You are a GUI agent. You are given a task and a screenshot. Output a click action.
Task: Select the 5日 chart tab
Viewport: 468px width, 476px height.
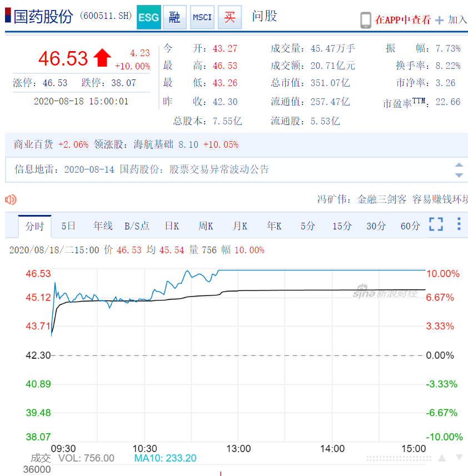(68, 226)
